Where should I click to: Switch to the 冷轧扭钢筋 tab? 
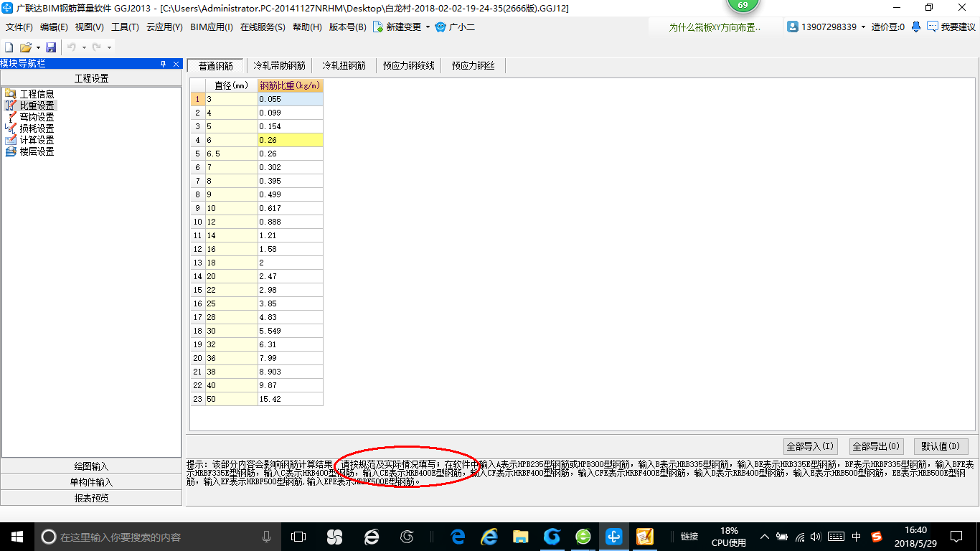tap(344, 65)
